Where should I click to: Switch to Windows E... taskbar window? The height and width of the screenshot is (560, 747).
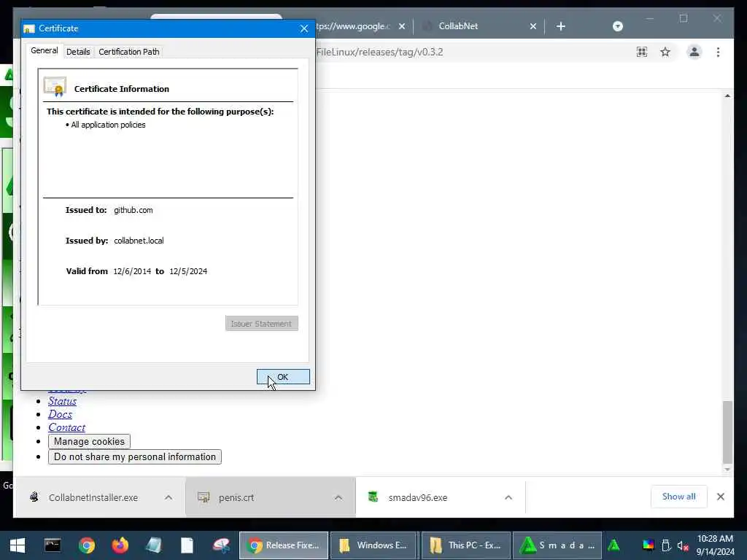(x=373, y=545)
